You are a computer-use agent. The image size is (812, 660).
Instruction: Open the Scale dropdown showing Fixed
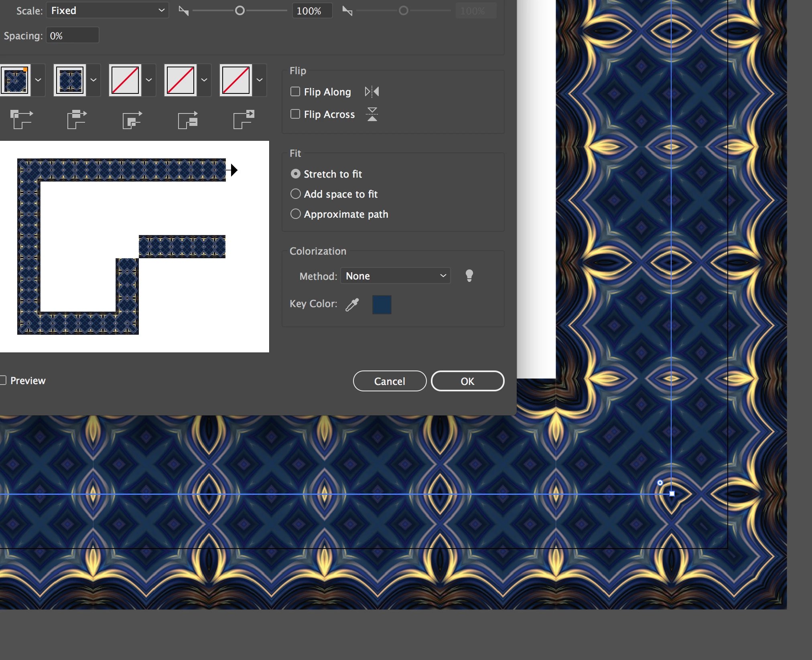[108, 10]
